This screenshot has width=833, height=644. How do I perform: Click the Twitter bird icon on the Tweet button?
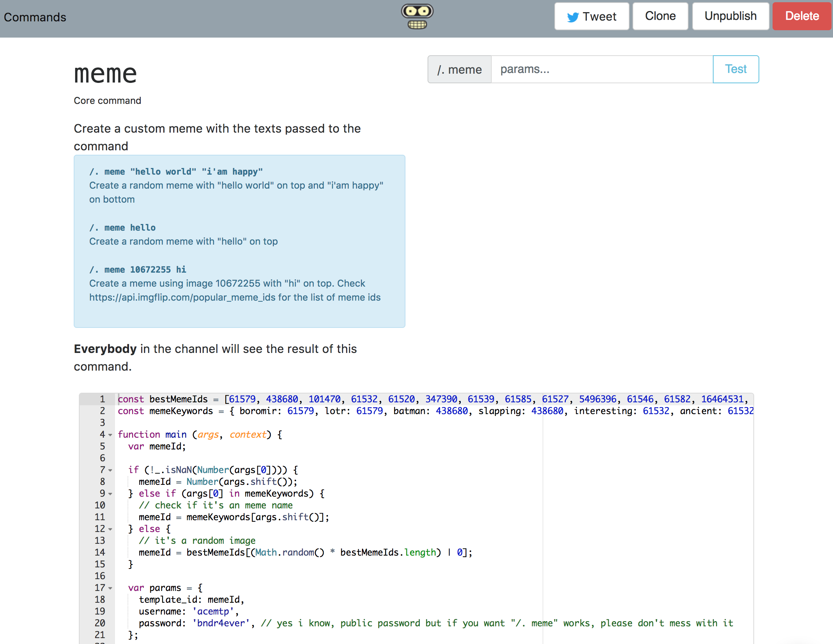573,17
